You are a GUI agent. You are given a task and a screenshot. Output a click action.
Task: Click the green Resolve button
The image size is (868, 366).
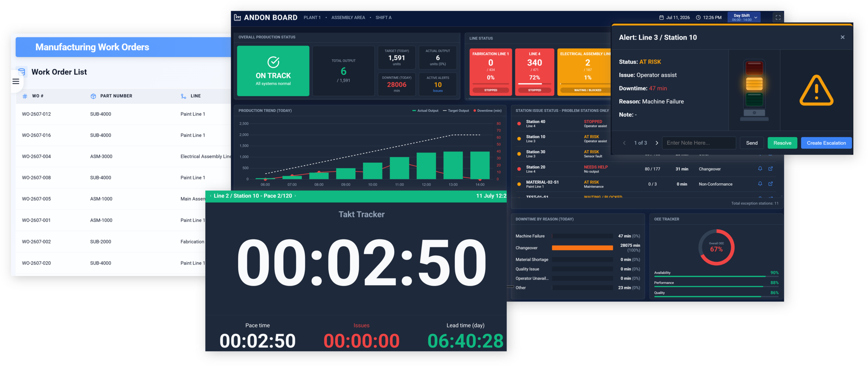click(x=782, y=143)
